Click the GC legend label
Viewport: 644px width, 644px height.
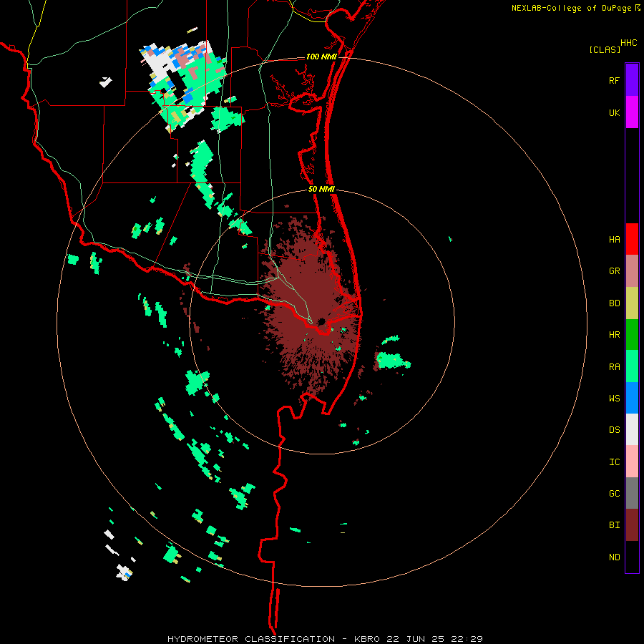click(614, 494)
